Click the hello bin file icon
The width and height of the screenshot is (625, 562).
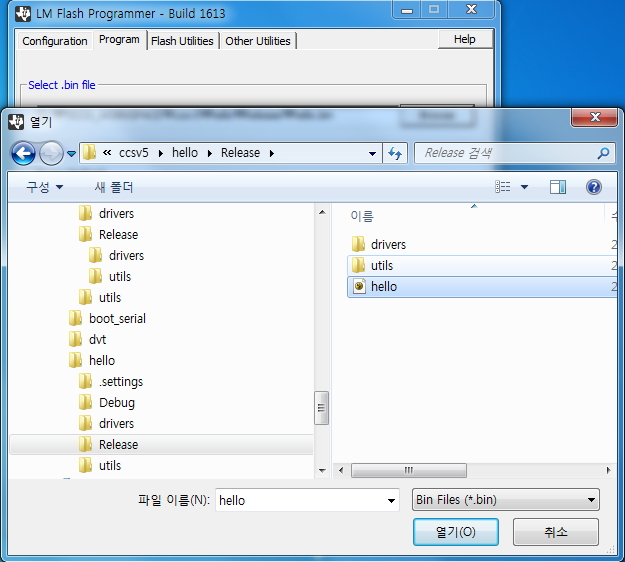pyautogui.click(x=359, y=286)
